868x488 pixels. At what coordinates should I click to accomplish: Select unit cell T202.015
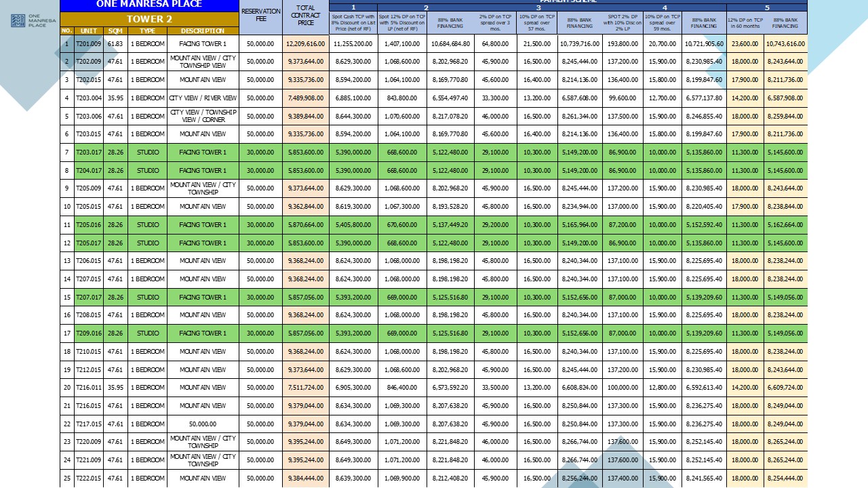tap(89, 80)
